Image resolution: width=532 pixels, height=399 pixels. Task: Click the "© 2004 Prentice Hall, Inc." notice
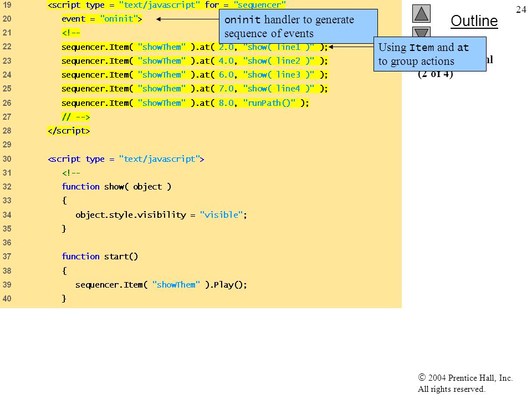(x=465, y=377)
